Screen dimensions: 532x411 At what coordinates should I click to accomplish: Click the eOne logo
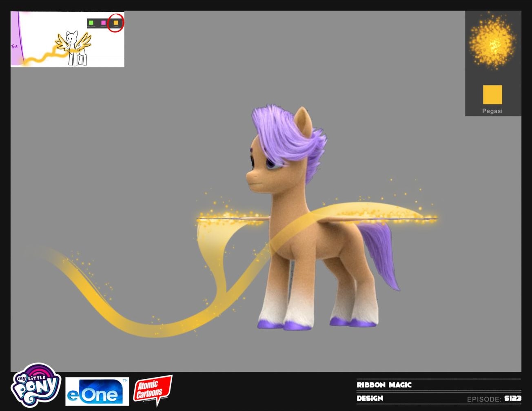tap(97, 391)
